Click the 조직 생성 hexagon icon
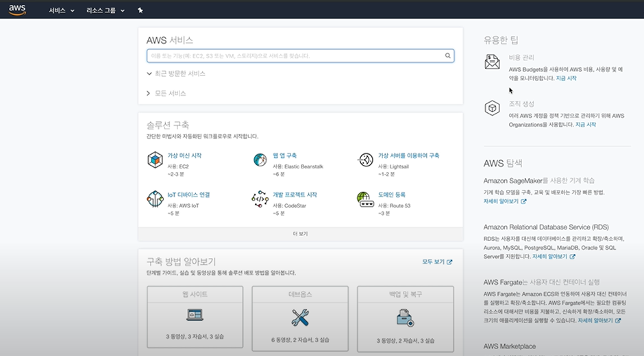Image resolution: width=644 pixels, height=356 pixels. [492, 108]
